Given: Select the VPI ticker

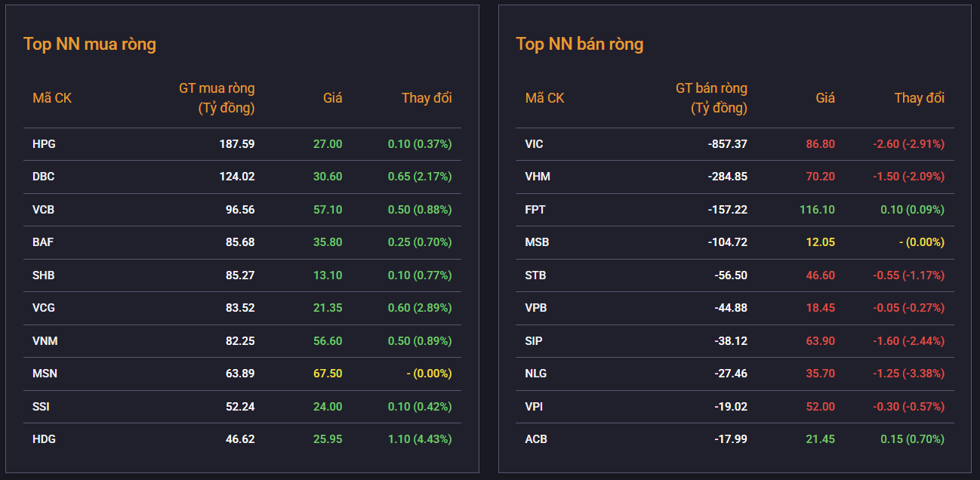Looking at the screenshot, I should 534,407.
